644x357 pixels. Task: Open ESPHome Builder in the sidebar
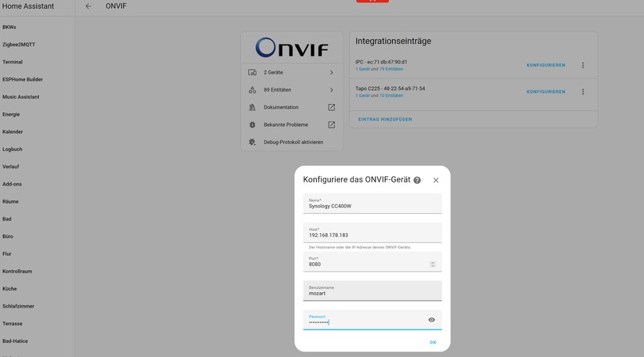click(23, 79)
